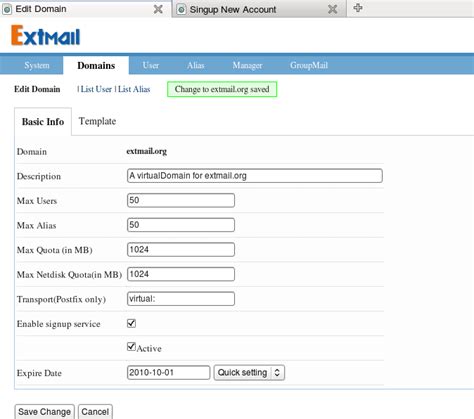
Task: Click the Description input field
Action: [x=255, y=176]
